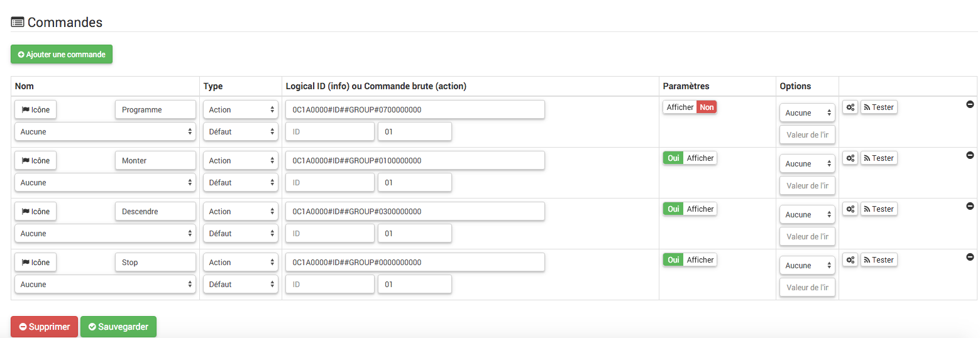Remove the Monter command with minus icon
The width and height of the screenshot is (980, 338).
(x=970, y=155)
